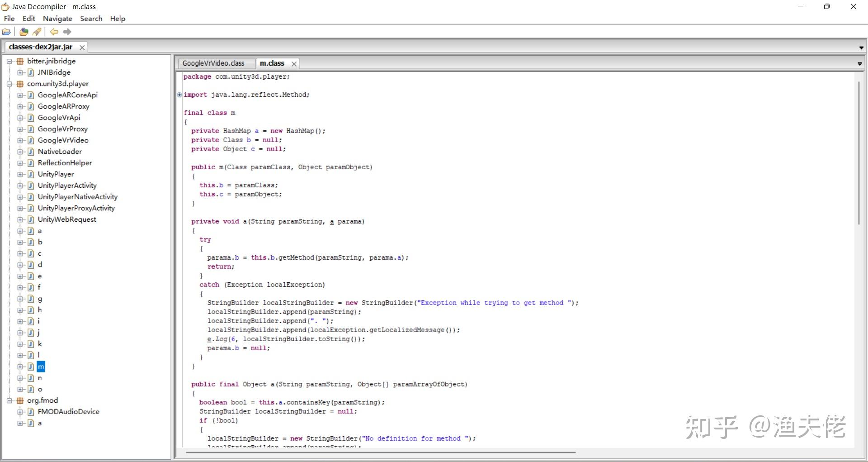Select the ReflectionHelper class in tree
868x462 pixels.
click(x=65, y=163)
